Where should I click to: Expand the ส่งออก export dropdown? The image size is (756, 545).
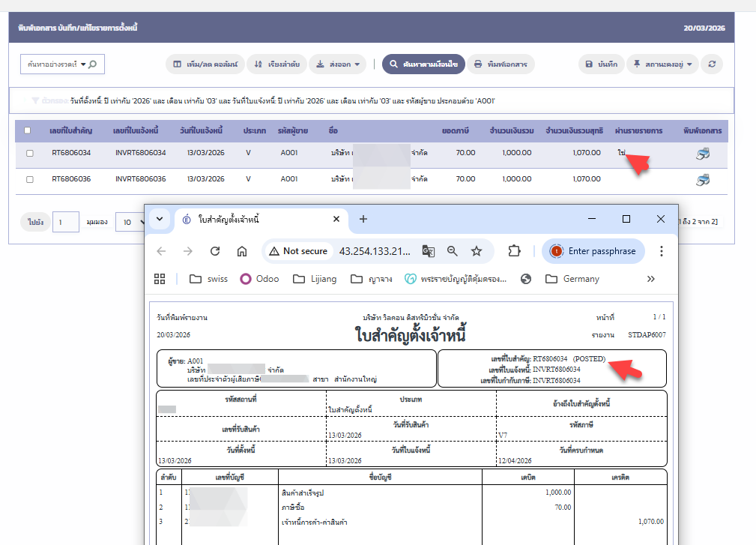pos(338,64)
